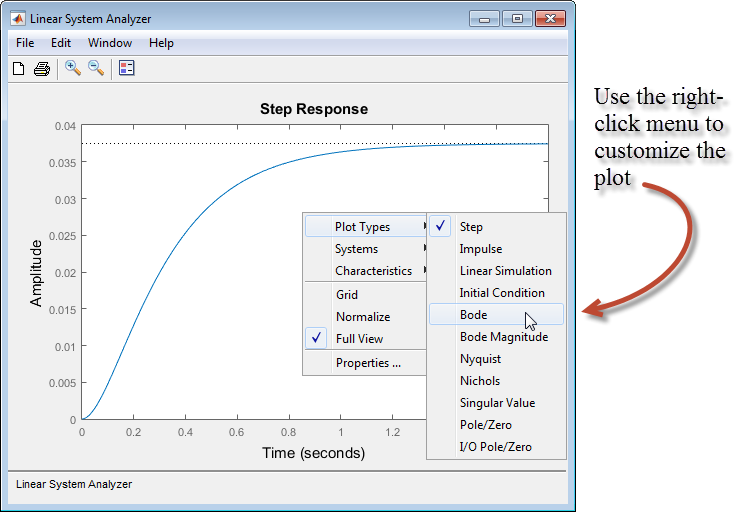Expand the Plot Types submenu
744x512 pixels.
pyautogui.click(x=363, y=227)
